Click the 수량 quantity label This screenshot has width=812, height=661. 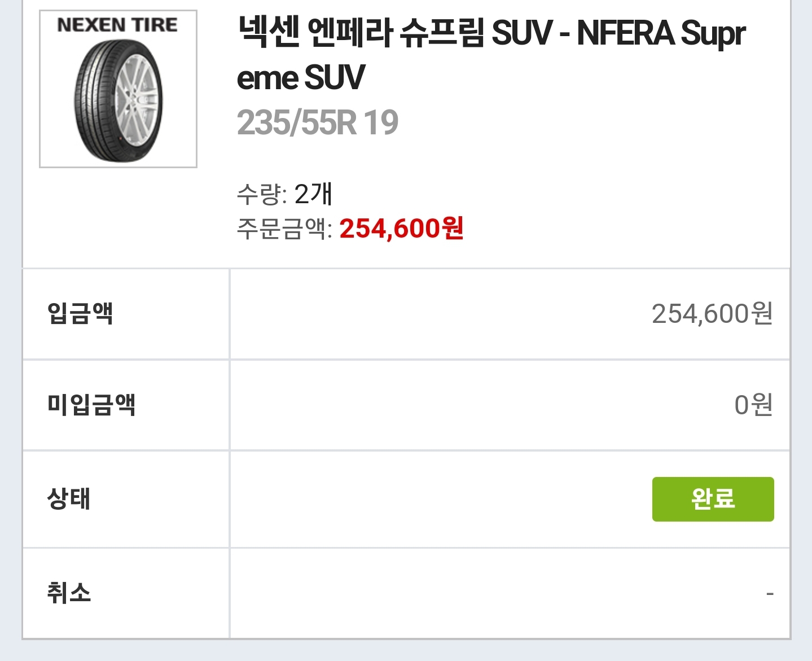[x=261, y=195]
